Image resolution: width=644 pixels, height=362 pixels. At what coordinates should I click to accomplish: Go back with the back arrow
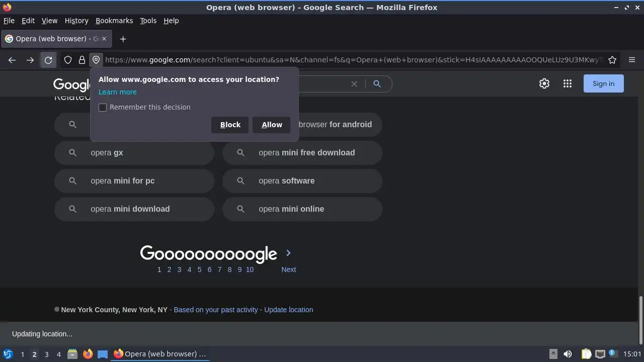(x=12, y=60)
